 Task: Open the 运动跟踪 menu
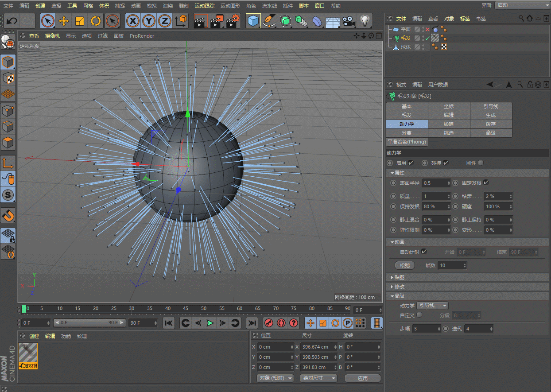pos(204,6)
